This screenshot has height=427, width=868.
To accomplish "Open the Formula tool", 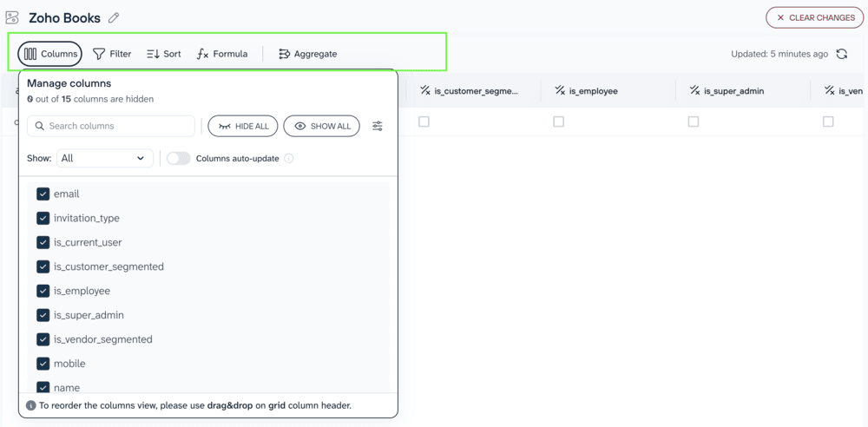I will pos(222,54).
